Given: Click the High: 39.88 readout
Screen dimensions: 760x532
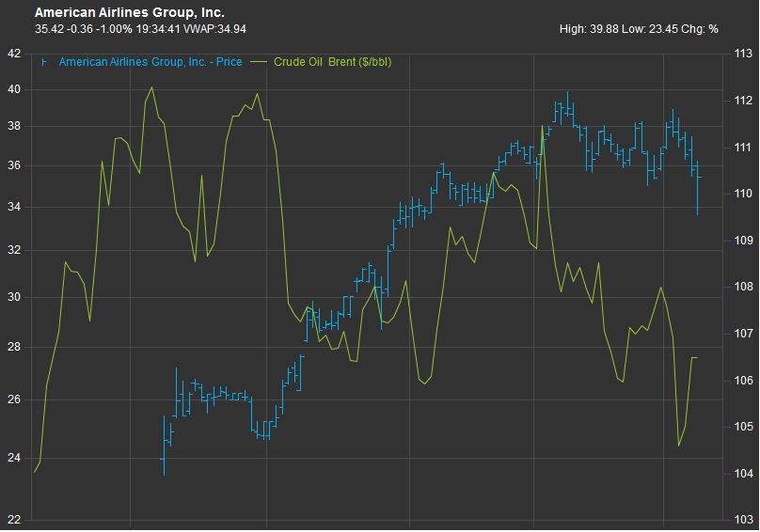Looking at the screenshot, I should [x=589, y=29].
